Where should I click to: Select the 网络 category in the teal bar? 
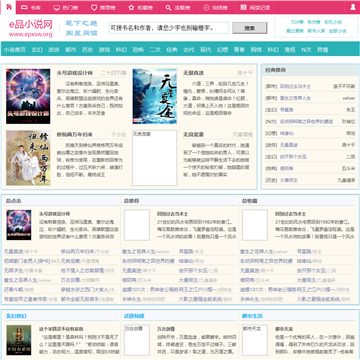tap(256, 50)
